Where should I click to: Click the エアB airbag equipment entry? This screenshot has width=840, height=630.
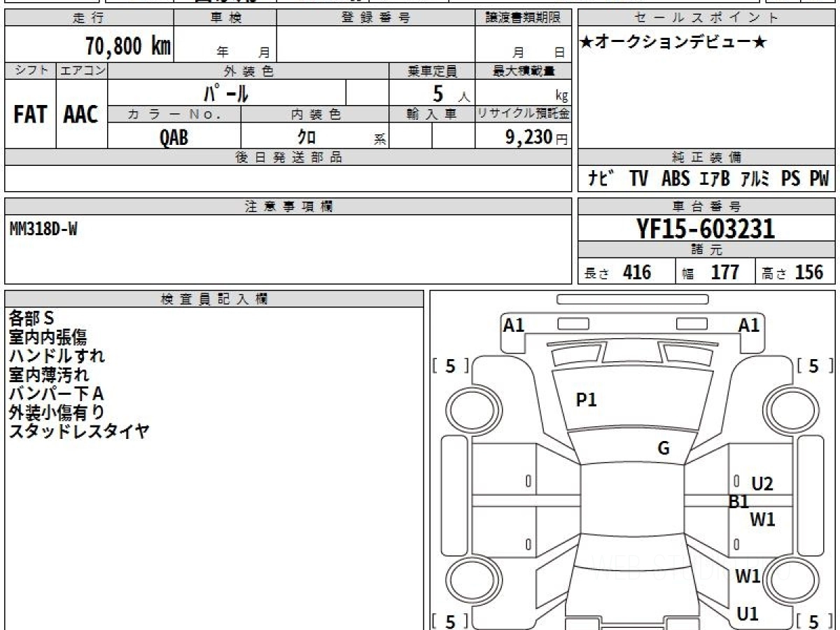pyautogui.click(x=714, y=178)
